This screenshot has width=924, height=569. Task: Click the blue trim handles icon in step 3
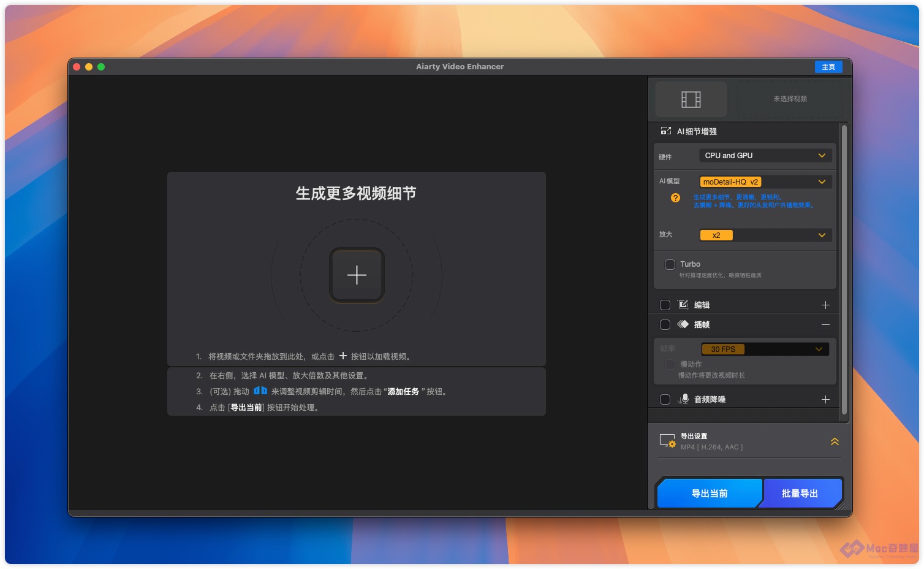[x=260, y=391]
